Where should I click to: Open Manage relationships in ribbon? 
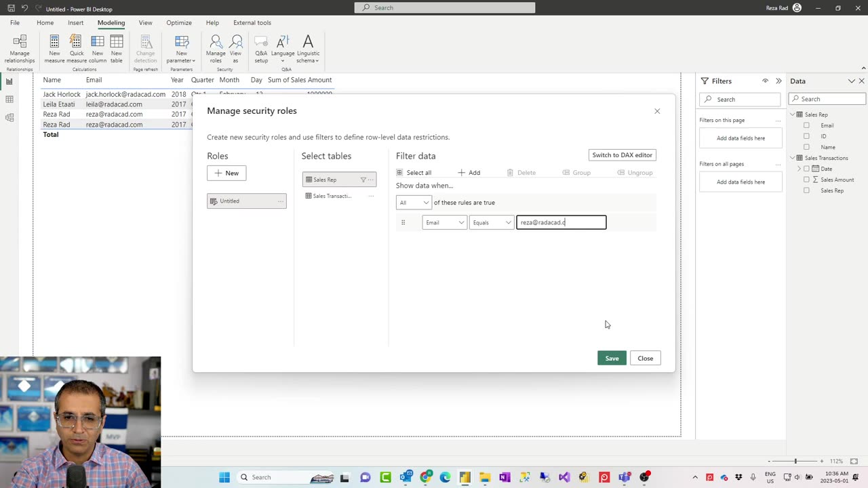(20, 49)
